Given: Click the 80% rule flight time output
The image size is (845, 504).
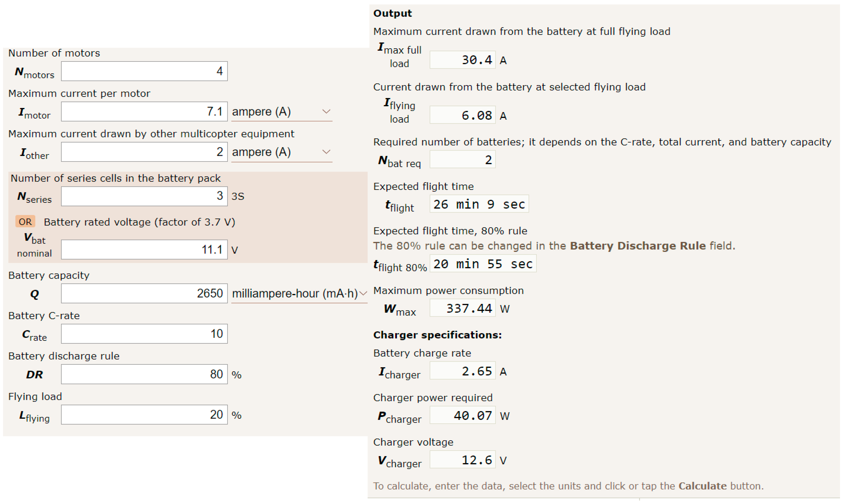Looking at the screenshot, I should (x=483, y=264).
